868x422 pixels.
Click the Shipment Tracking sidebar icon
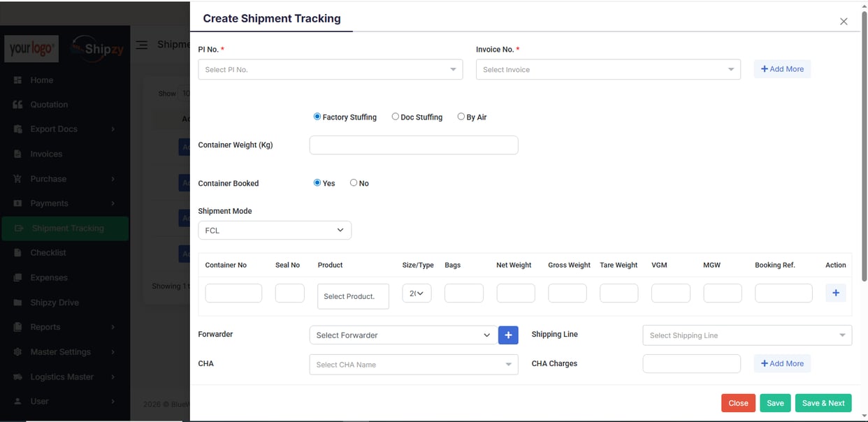pos(19,228)
